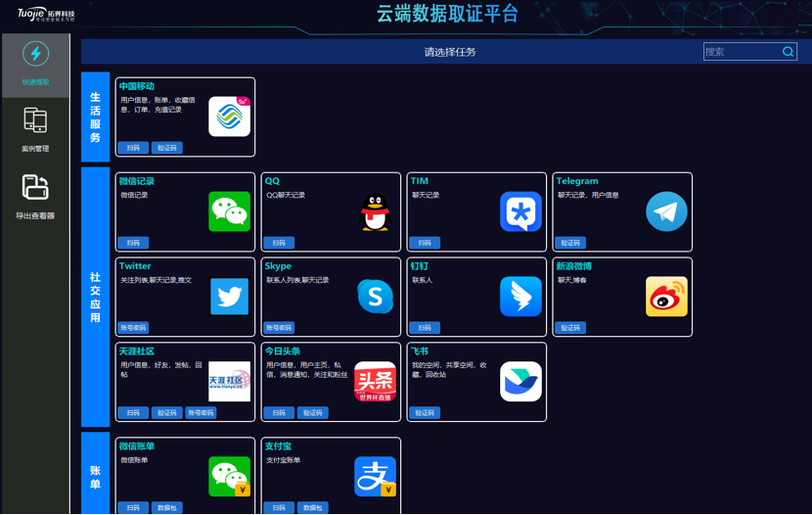Click the Skype card title
Screen dimensions: 812x515
(x=278, y=265)
